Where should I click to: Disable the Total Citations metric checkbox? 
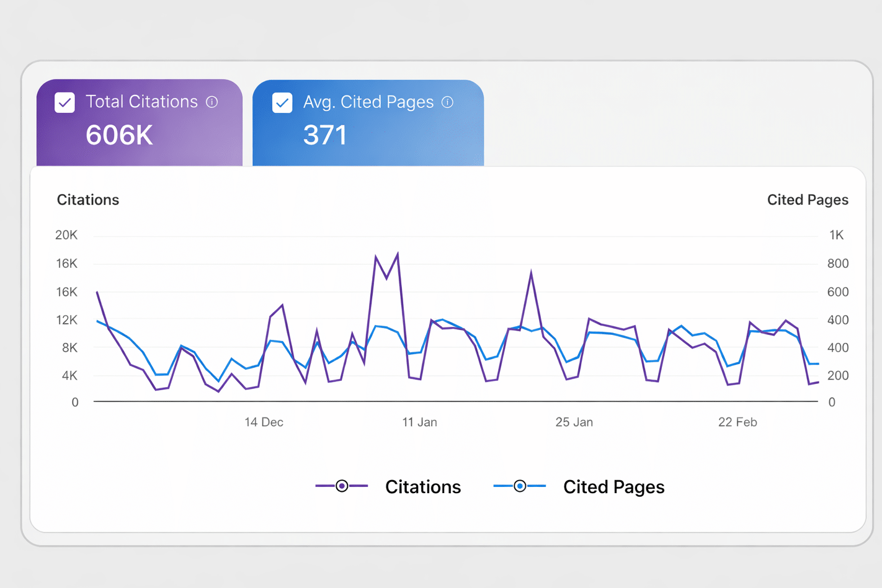click(65, 102)
